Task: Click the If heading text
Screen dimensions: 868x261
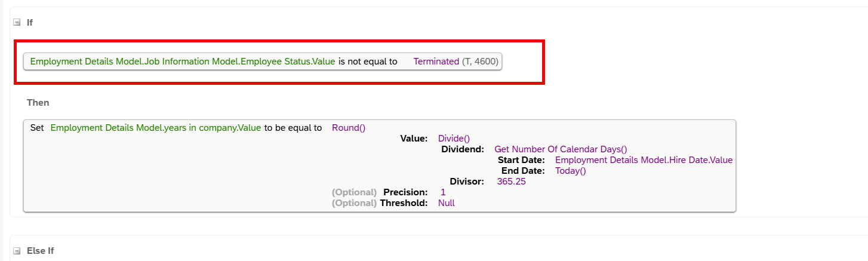Action: click(30, 23)
